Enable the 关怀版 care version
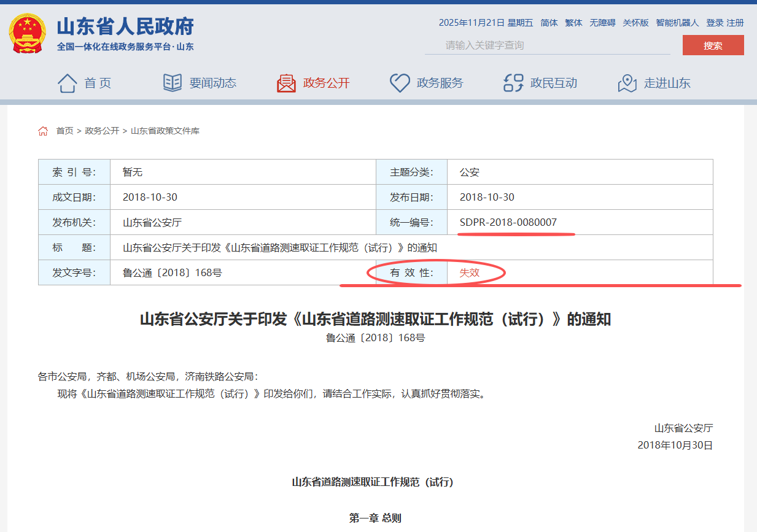 635,23
